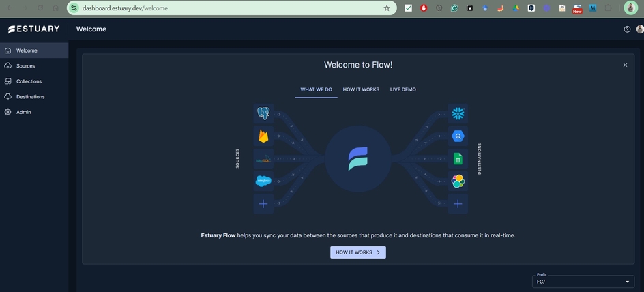This screenshot has height=292, width=644.
Task: Click the Salesforce source icon
Action: [x=263, y=181]
